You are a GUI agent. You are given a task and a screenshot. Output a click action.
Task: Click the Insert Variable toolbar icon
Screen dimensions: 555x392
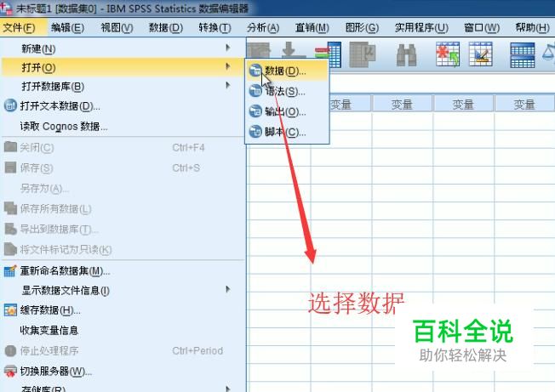[481, 54]
